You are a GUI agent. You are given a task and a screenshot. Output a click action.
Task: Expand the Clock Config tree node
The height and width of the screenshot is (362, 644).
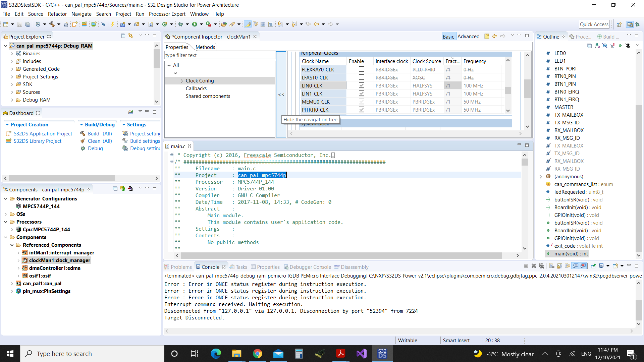click(x=182, y=81)
